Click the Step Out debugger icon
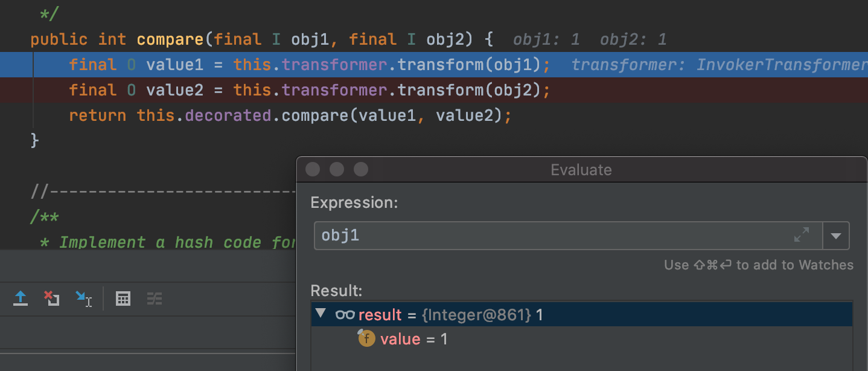 (x=21, y=298)
